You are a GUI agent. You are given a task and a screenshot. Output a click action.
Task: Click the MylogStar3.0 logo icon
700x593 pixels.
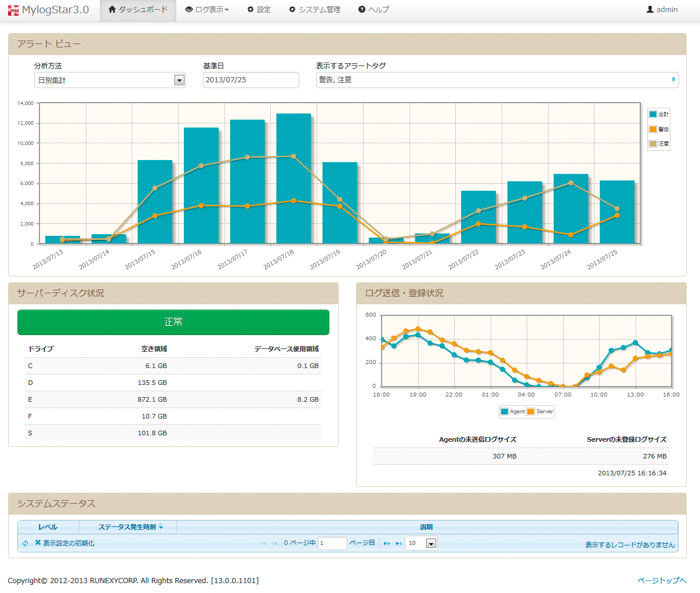[13, 10]
